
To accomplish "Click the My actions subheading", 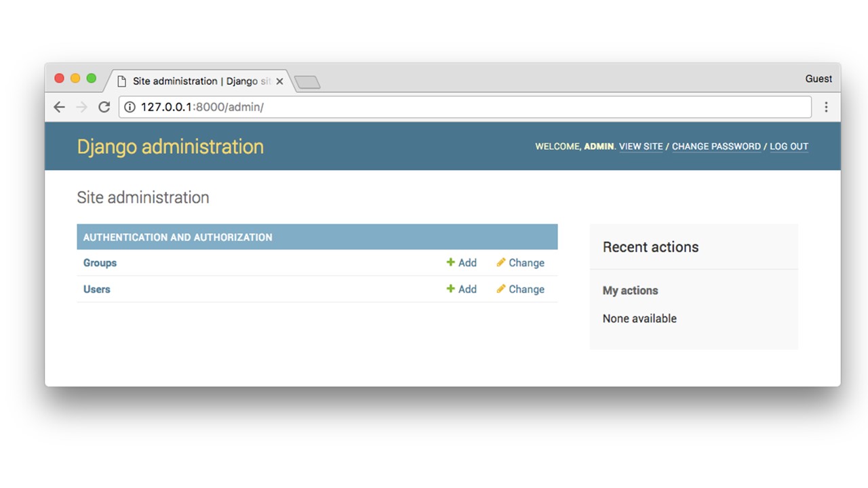I will tap(630, 291).
